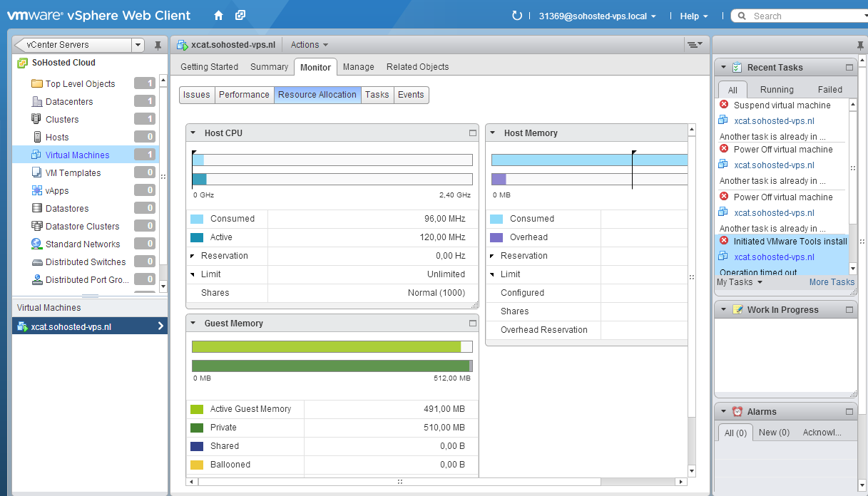This screenshot has height=496, width=868.
Task: Click the Active Guest Memory color swatch
Action: click(198, 409)
